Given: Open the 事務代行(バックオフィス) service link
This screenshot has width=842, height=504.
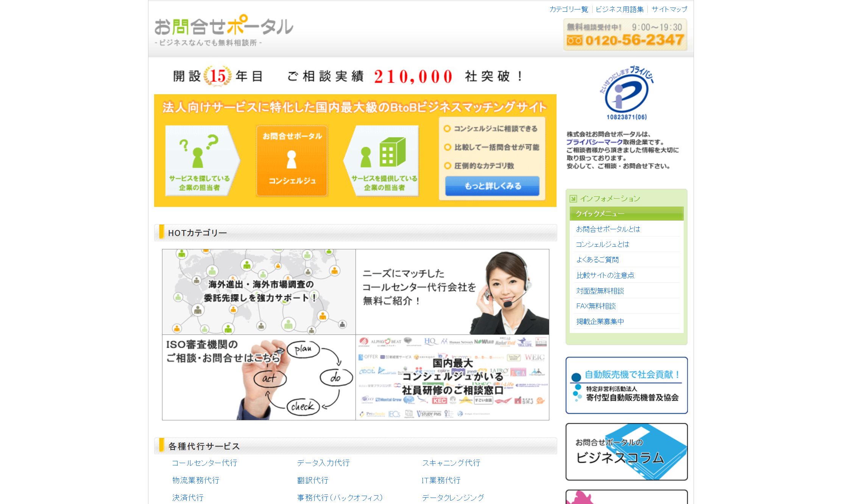Looking at the screenshot, I should point(340,498).
